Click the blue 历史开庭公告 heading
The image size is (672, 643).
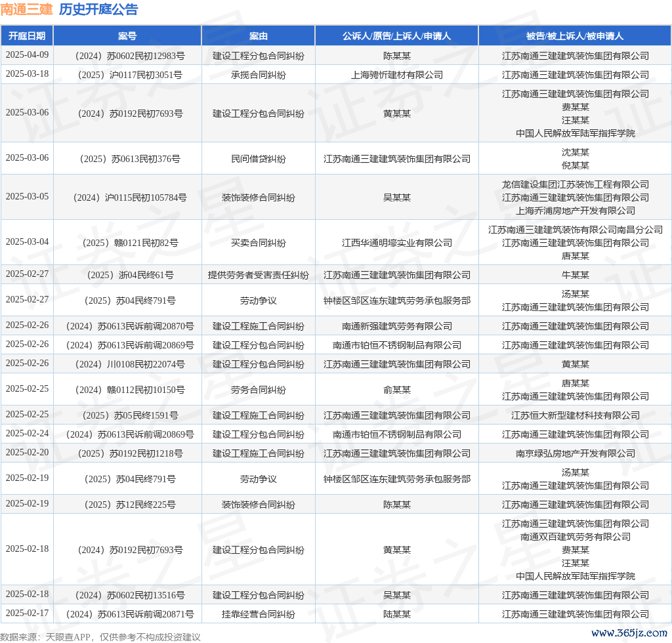click(98, 9)
